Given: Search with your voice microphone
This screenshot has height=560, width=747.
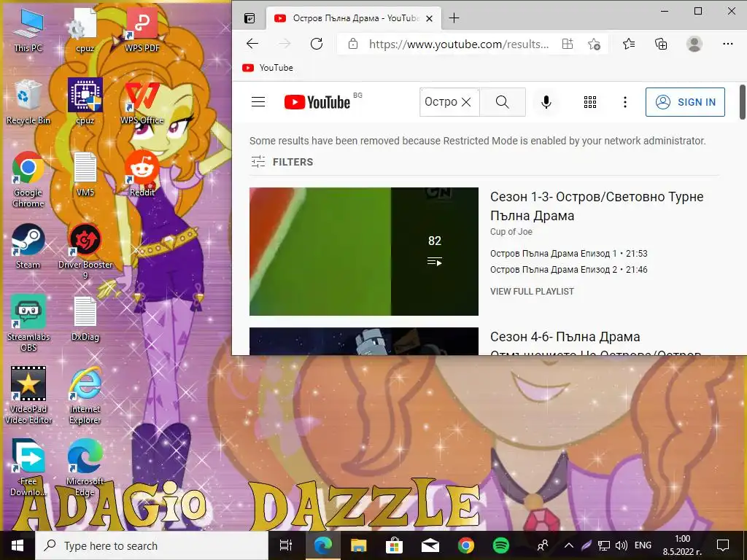Looking at the screenshot, I should click(546, 102).
